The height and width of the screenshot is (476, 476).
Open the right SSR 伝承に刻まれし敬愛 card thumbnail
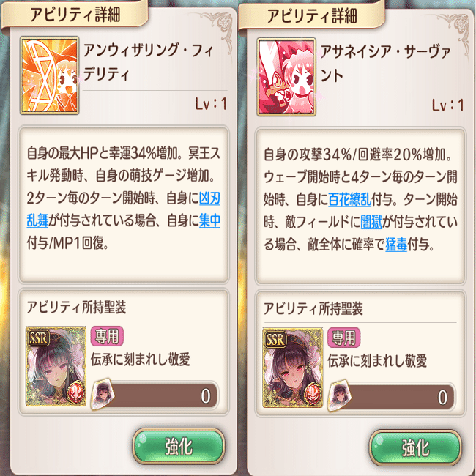(x=293, y=368)
